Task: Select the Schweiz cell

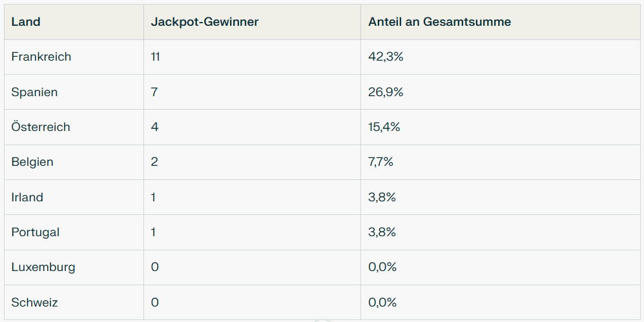Action: 35,303
